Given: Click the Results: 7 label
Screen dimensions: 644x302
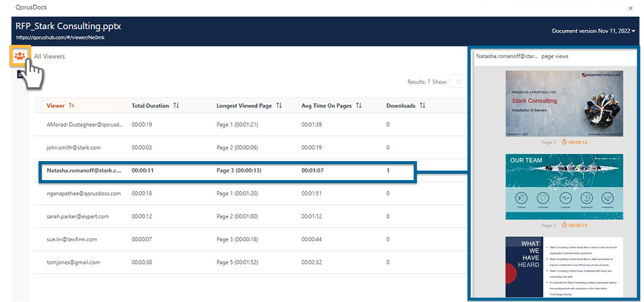Looking at the screenshot, I should coord(419,82).
